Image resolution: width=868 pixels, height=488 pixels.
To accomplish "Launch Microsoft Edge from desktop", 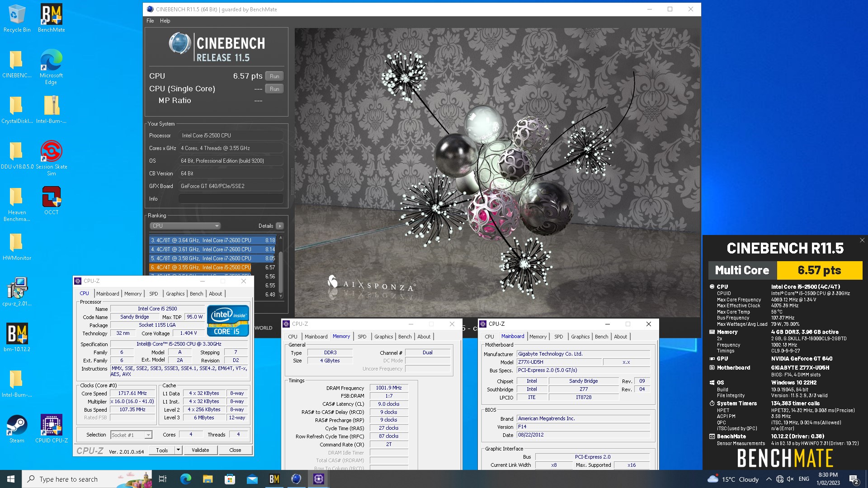I will click(x=51, y=67).
